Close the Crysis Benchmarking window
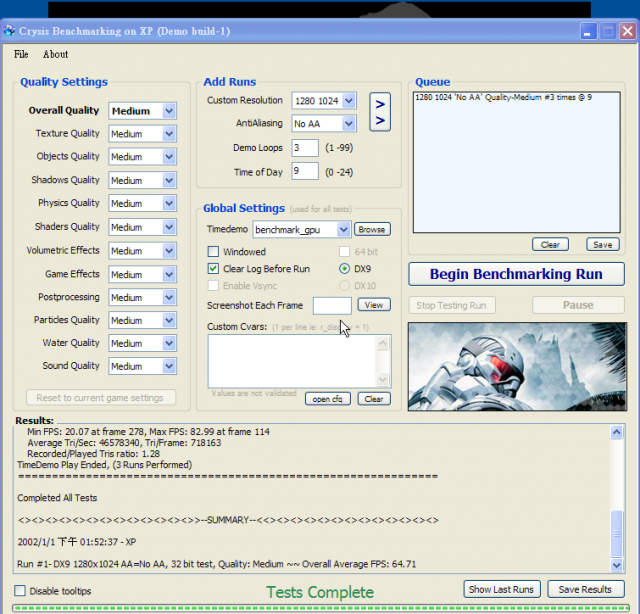 [627, 31]
